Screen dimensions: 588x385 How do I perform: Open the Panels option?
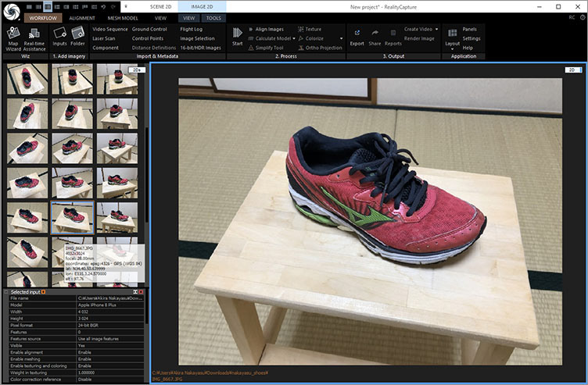pos(469,29)
